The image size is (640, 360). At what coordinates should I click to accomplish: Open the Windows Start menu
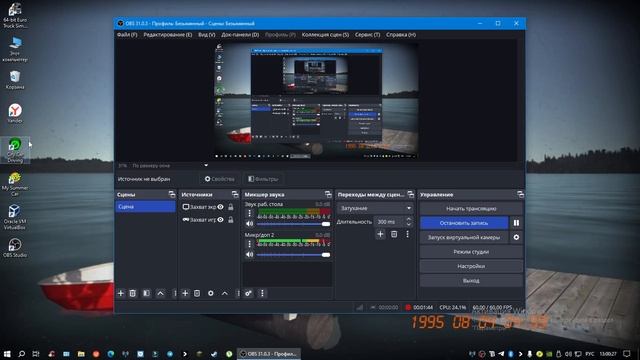[x=7, y=354]
